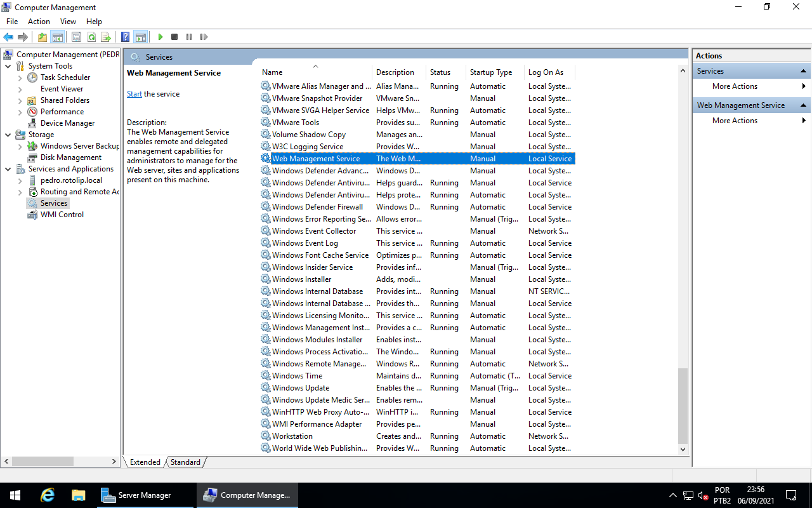Open the Action menu
This screenshot has height=508, width=812.
tap(39, 22)
